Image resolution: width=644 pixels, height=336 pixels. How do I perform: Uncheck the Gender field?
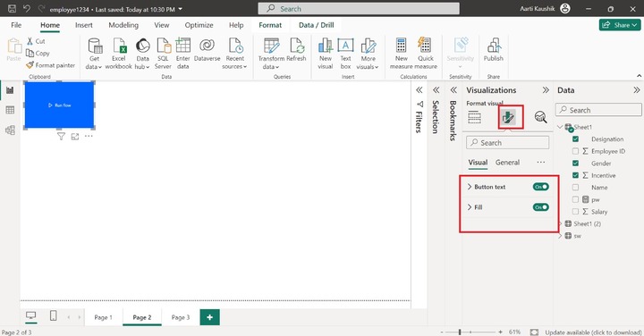click(575, 164)
